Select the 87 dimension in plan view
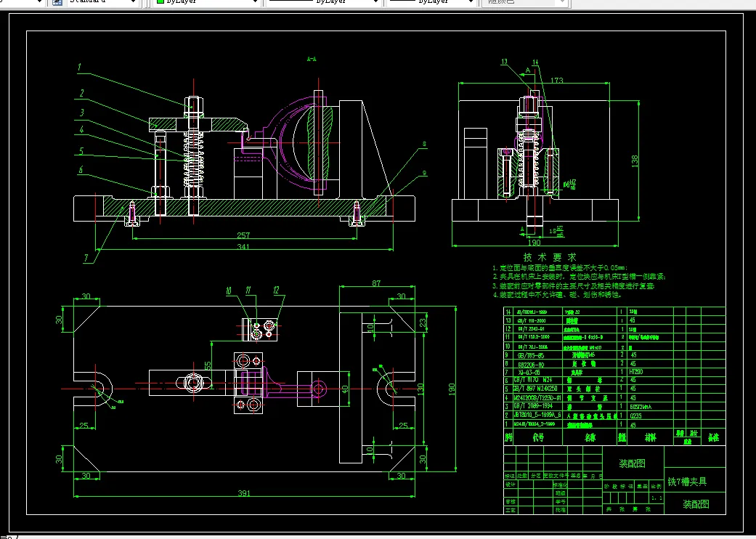The image size is (756, 539). coord(376,283)
